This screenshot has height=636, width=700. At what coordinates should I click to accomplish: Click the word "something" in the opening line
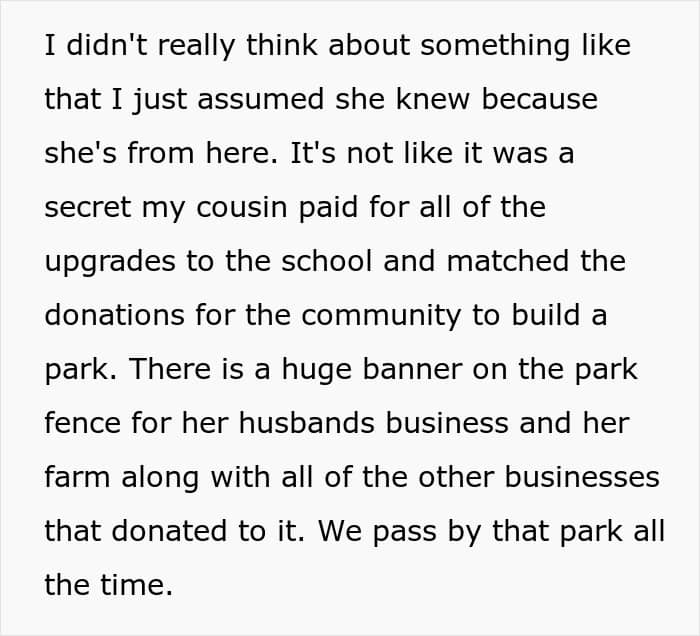[495, 46]
